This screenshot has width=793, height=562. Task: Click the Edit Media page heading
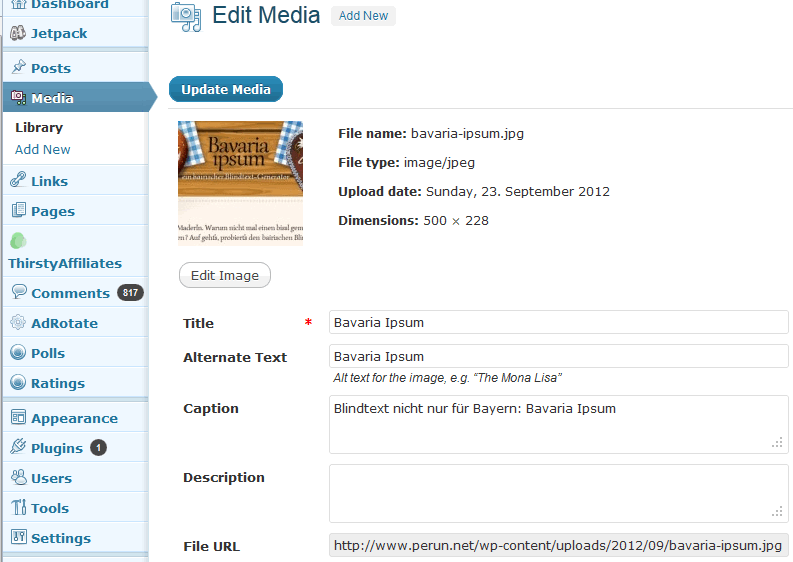[266, 15]
